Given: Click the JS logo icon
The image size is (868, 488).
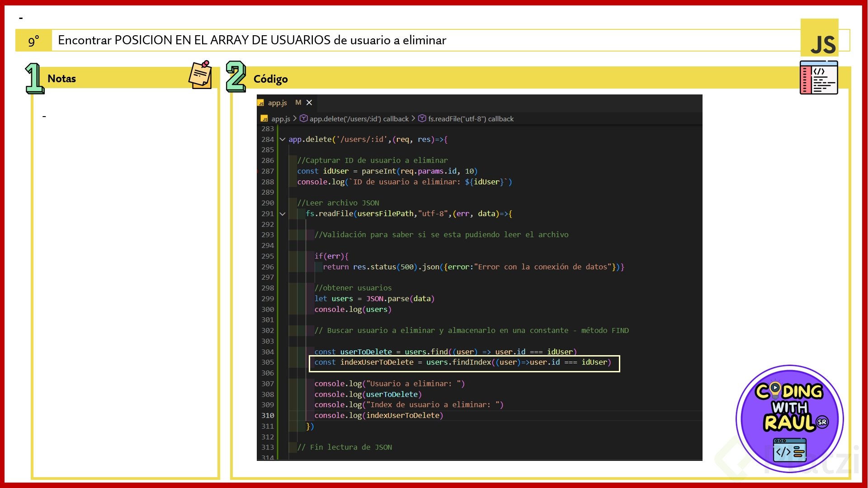Looking at the screenshot, I should [x=819, y=38].
